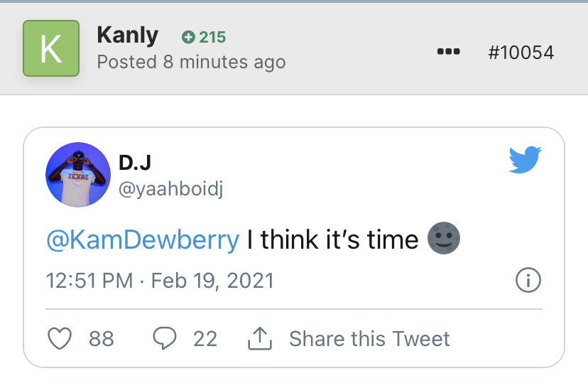
Task: Click the 88 likes count
Action: coord(102,339)
